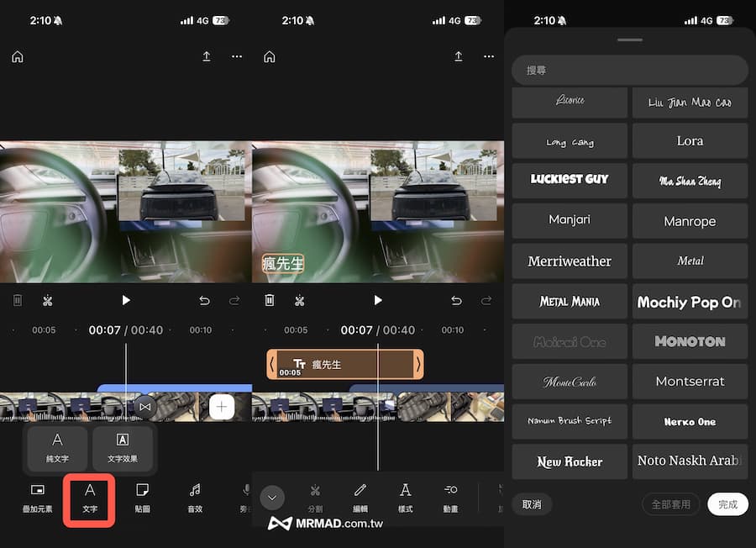Screen dimensions: 756x548
Task: Tap the 搜尋 font search field
Action: click(x=630, y=70)
